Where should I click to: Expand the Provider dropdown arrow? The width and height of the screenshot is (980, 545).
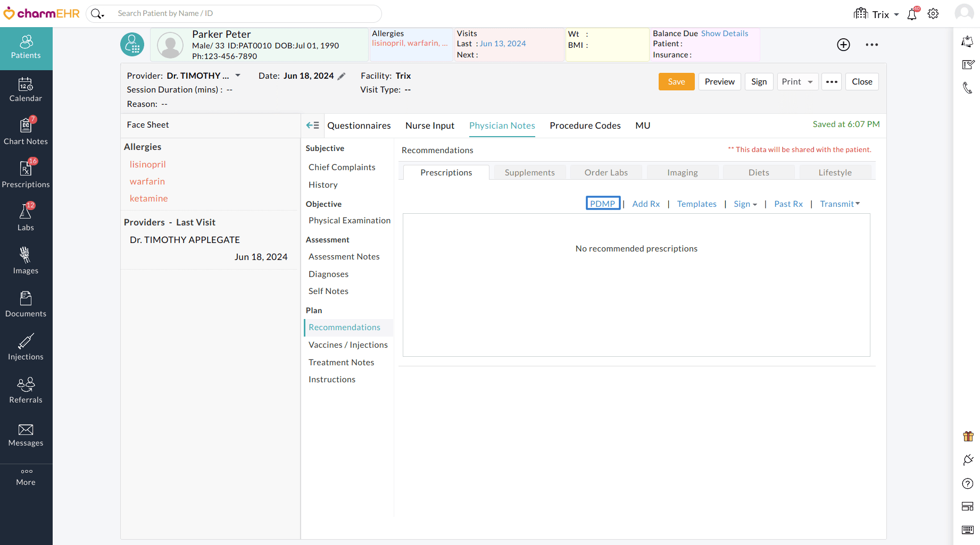tap(238, 76)
